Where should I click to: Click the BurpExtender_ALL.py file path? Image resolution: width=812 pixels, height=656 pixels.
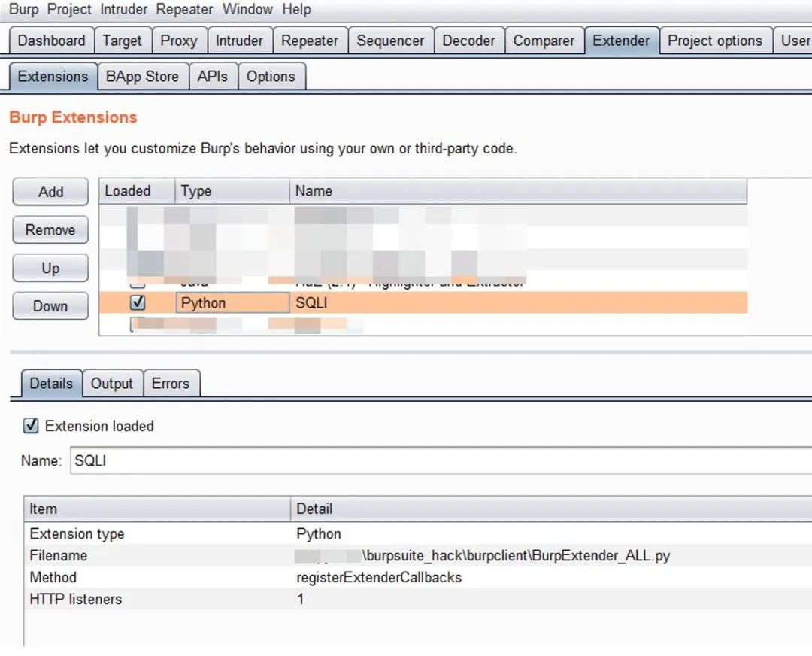point(482,555)
